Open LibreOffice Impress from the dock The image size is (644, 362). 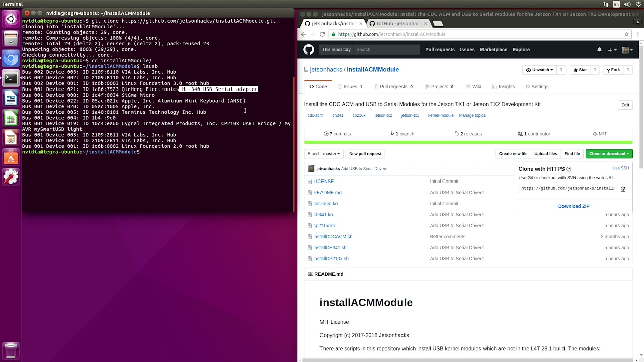[11, 137]
